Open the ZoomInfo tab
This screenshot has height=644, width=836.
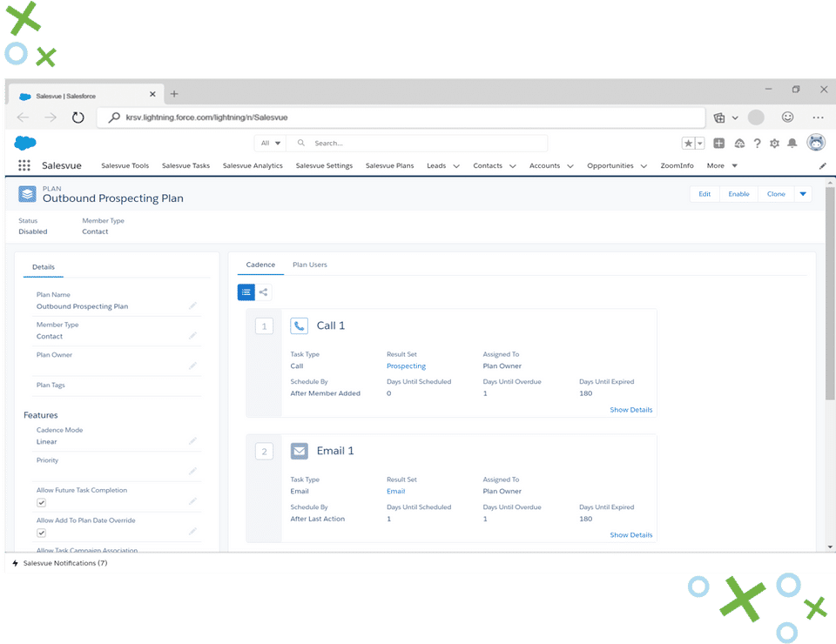tap(677, 165)
